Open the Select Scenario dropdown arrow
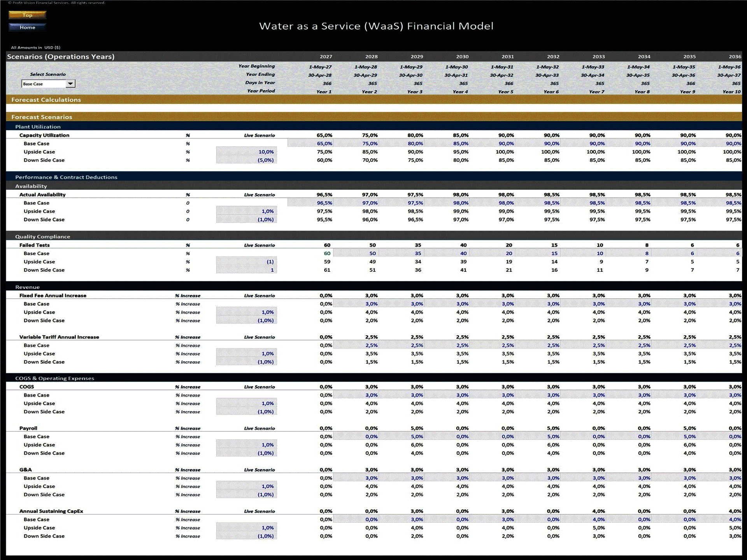 point(70,84)
